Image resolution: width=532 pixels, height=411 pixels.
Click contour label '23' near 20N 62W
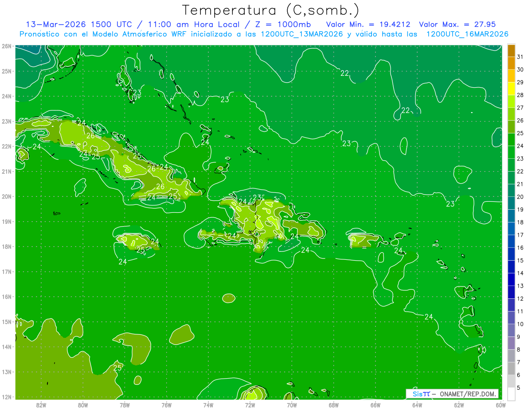pyautogui.click(x=450, y=204)
